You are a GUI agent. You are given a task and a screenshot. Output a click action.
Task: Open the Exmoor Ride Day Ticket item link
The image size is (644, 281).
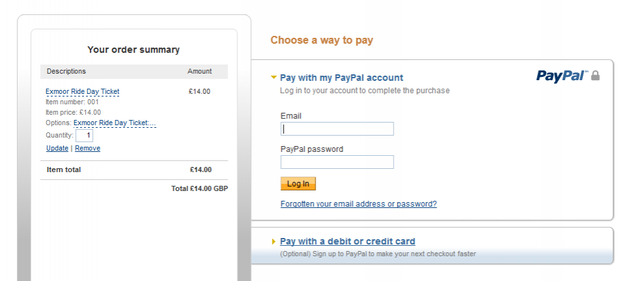82,92
